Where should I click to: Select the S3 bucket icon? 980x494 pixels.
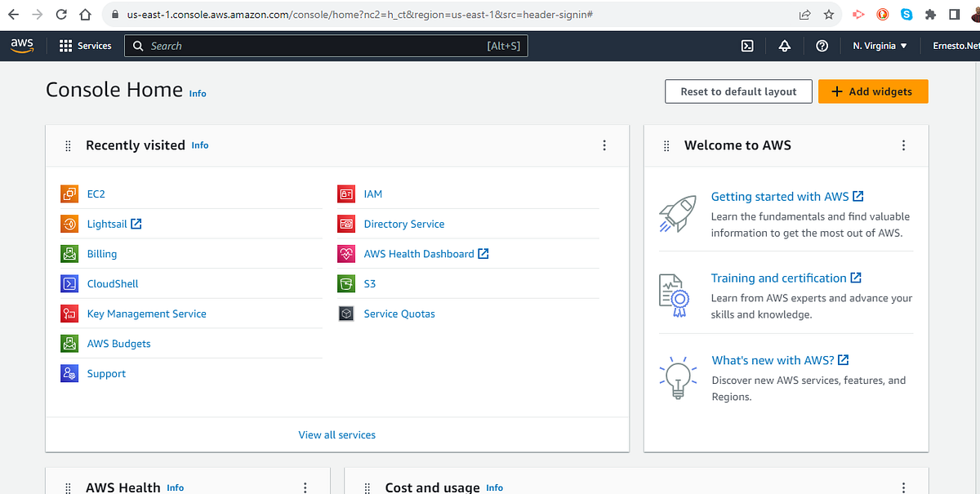(346, 283)
